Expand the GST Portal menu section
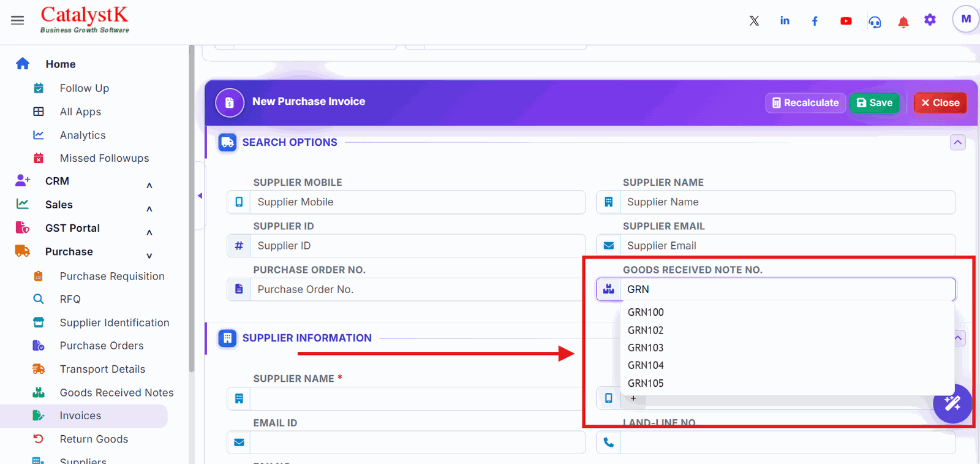Image resolution: width=980 pixels, height=464 pixels. [149, 232]
